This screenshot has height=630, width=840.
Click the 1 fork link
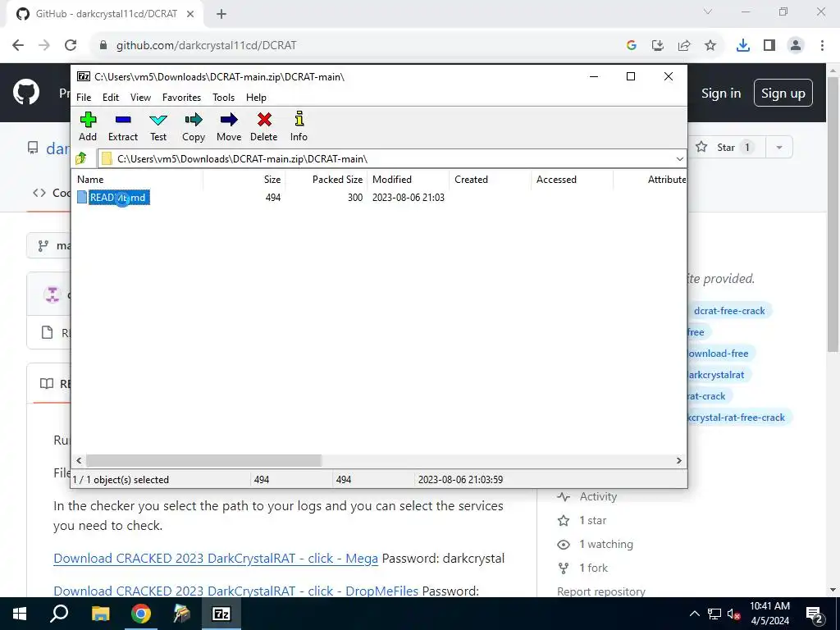(x=594, y=568)
